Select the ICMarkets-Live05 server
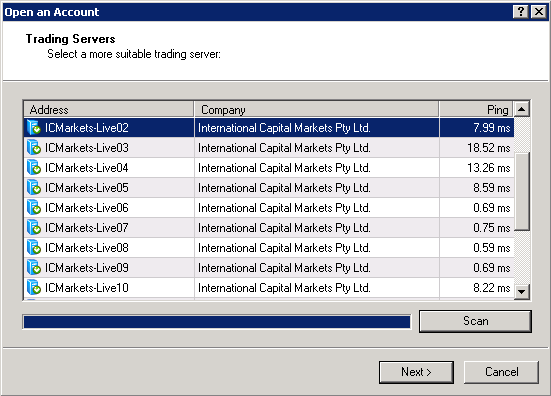551x396 pixels. 269,188
